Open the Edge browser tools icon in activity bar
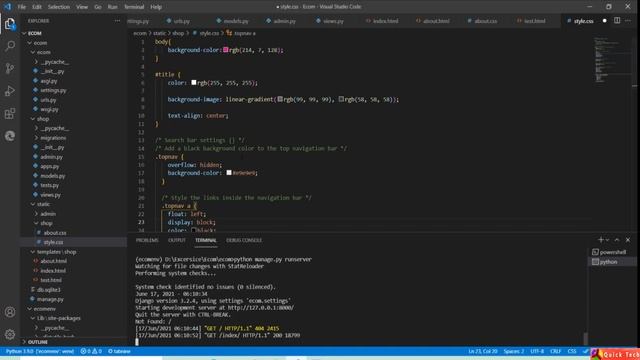Image resolution: width=640 pixels, height=360 pixels. pyautogui.click(x=10, y=136)
